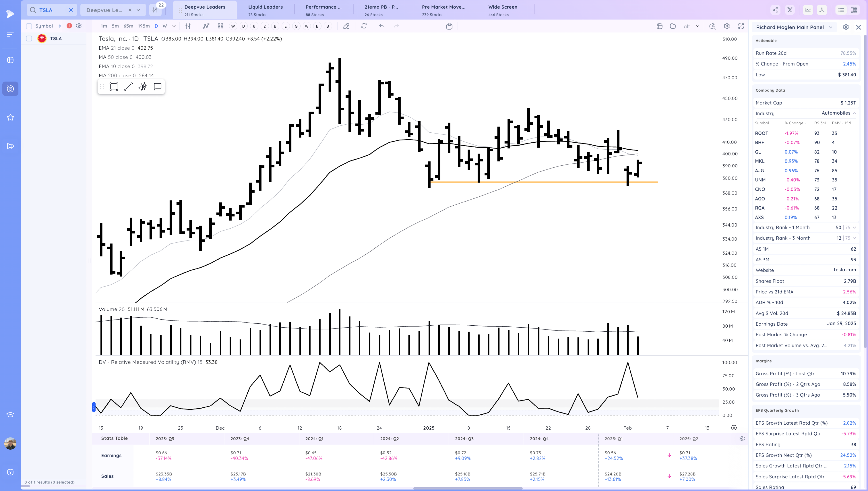Select the rectangle drawing tool
Viewport: 868px width, 491px height.
113,87
